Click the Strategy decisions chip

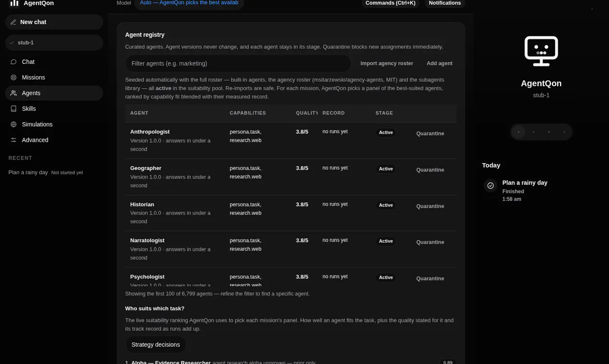pyautogui.click(x=155, y=345)
